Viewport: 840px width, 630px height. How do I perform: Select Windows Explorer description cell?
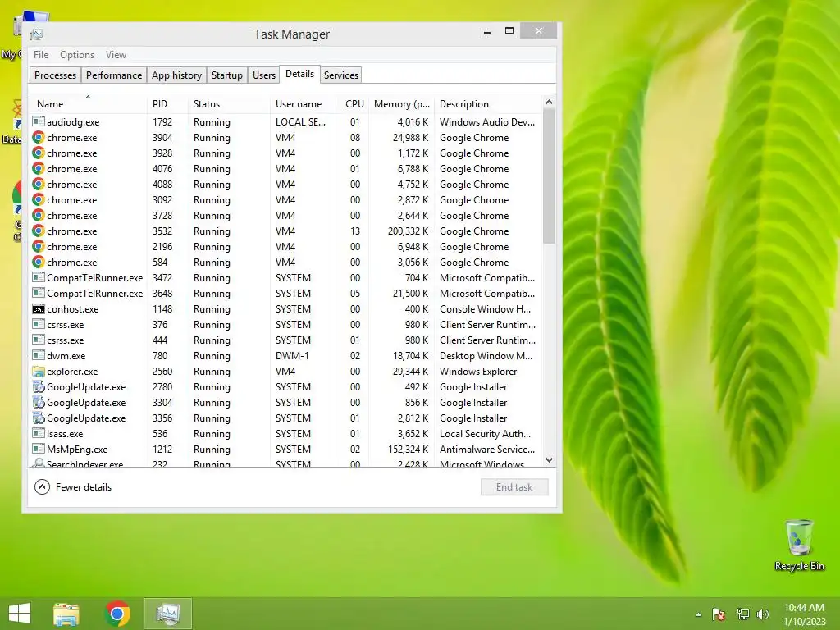coord(478,372)
